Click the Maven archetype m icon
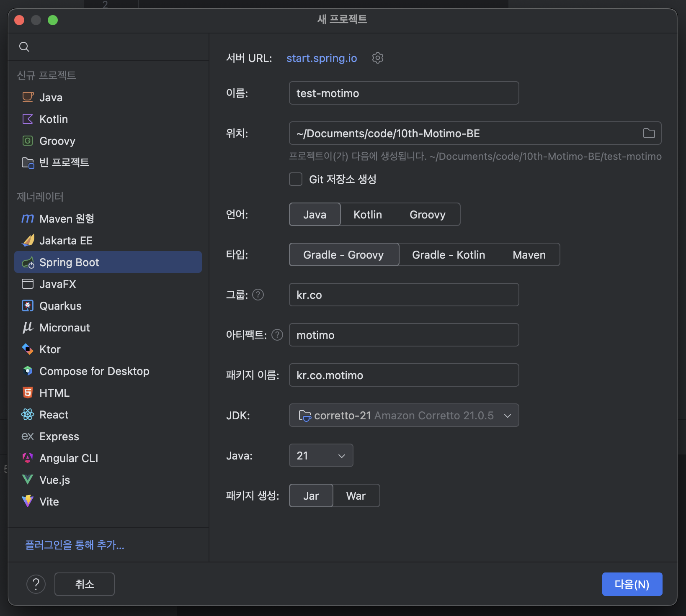This screenshot has height=616, width=686. pyautogui.click(x=28, y=218)
